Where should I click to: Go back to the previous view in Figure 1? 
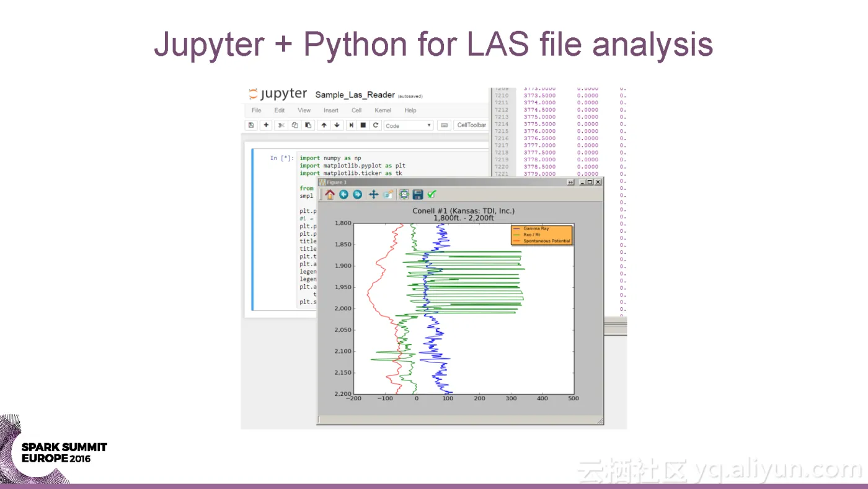pos(343,194)
